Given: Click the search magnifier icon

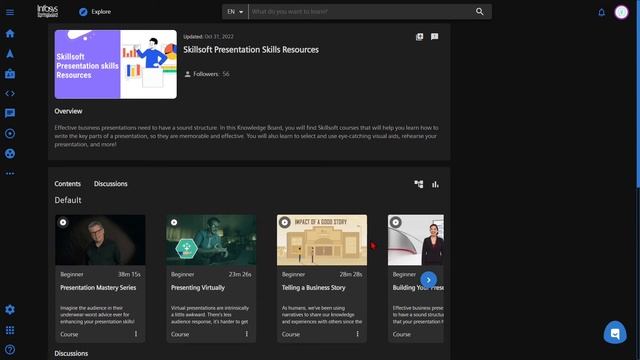Looking at the screenshot, I should click(480, 12).
